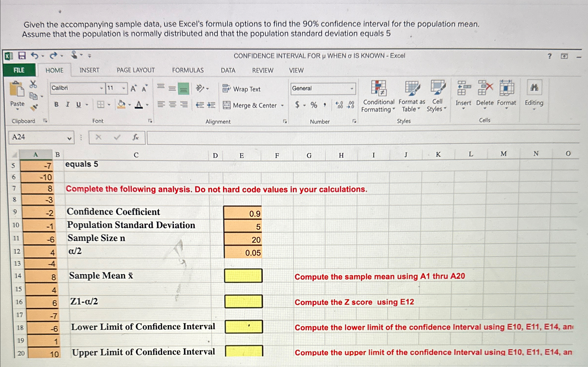Switch to the FORMULAS tab

[x=188, y=70]
